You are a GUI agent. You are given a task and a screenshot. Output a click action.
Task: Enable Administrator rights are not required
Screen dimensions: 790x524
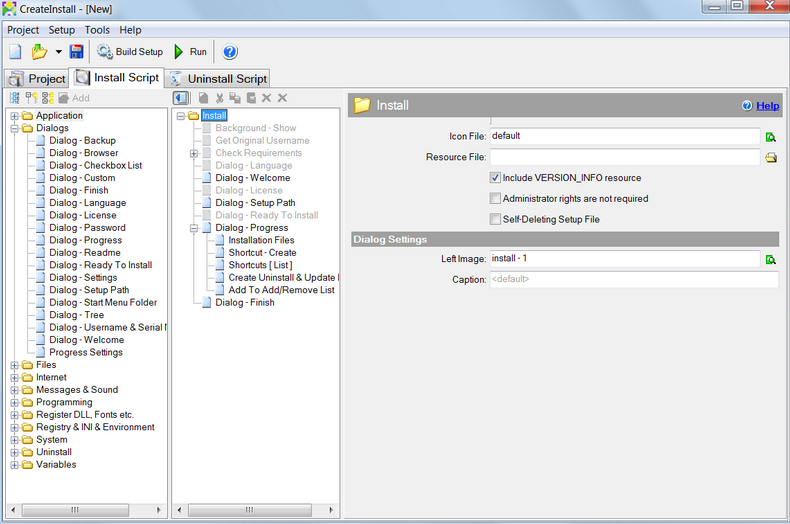pos(495,198)
